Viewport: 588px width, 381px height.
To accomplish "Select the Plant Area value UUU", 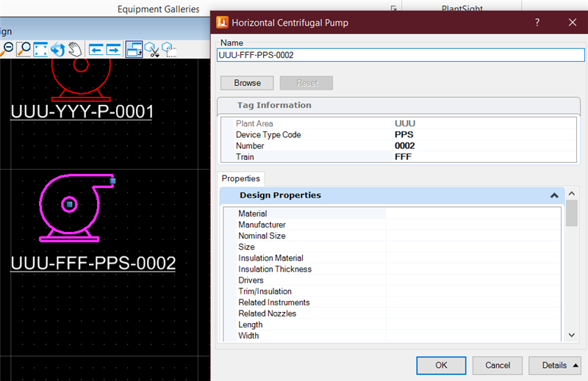I will (405, 123).
